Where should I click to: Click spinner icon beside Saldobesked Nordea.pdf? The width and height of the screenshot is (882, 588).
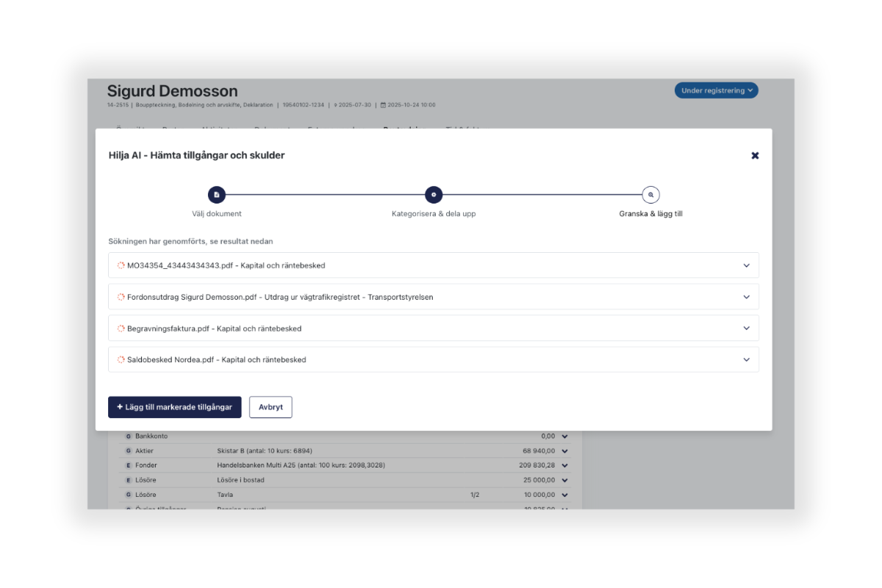point(121,360)
